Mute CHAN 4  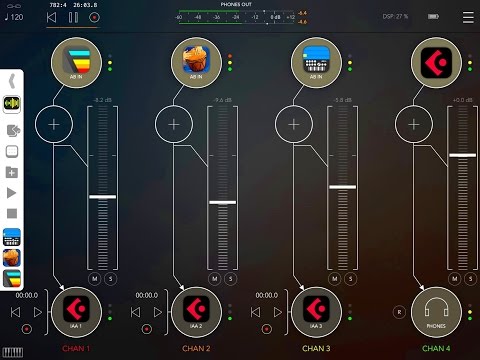pyautogui.click(x=455, y=279)
